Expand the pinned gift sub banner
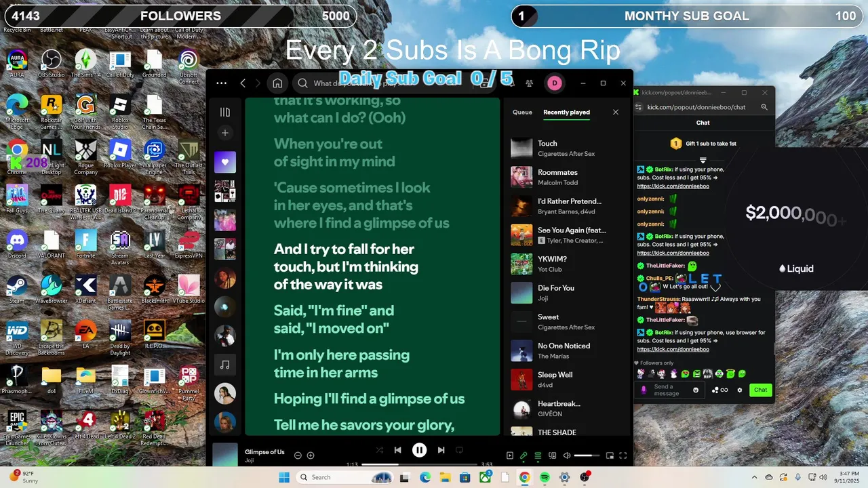Screen dimensions: 868x488 click(x=703, y=160)
